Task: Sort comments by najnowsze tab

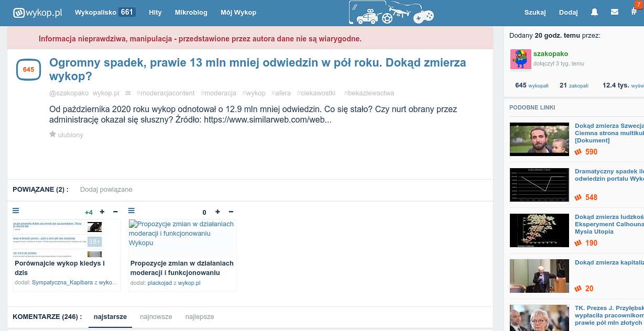Action: (156, 317)
